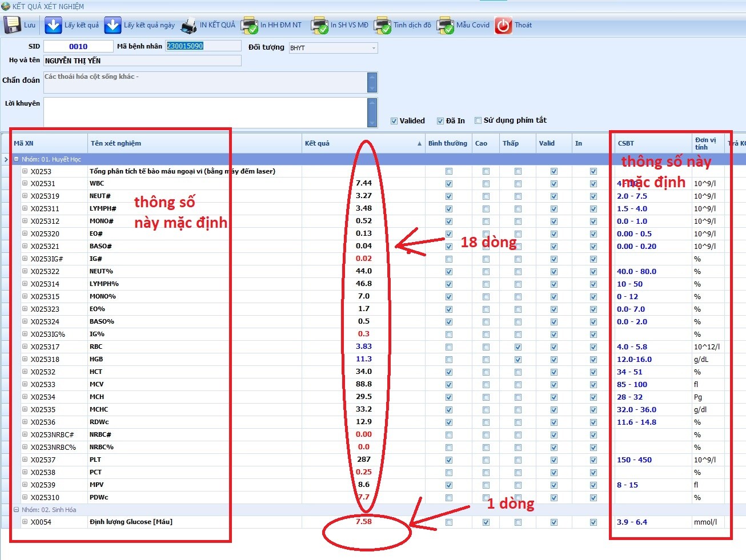Click the Tinh dịch đồ button label
746x560 pixels.
(412, 25)
